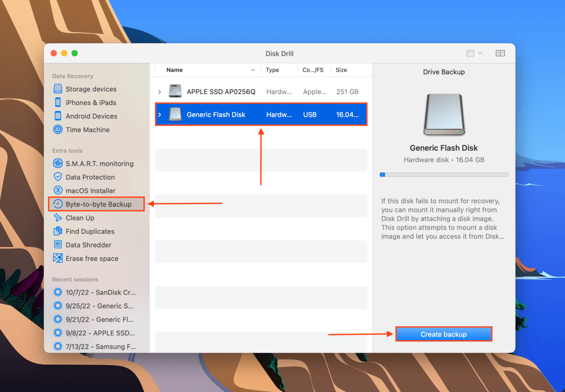Image resolution: width=565 pixels, height=392 pixels.
Task: Sort by Co.../FS column header
Action: click(x=313, y=70)
